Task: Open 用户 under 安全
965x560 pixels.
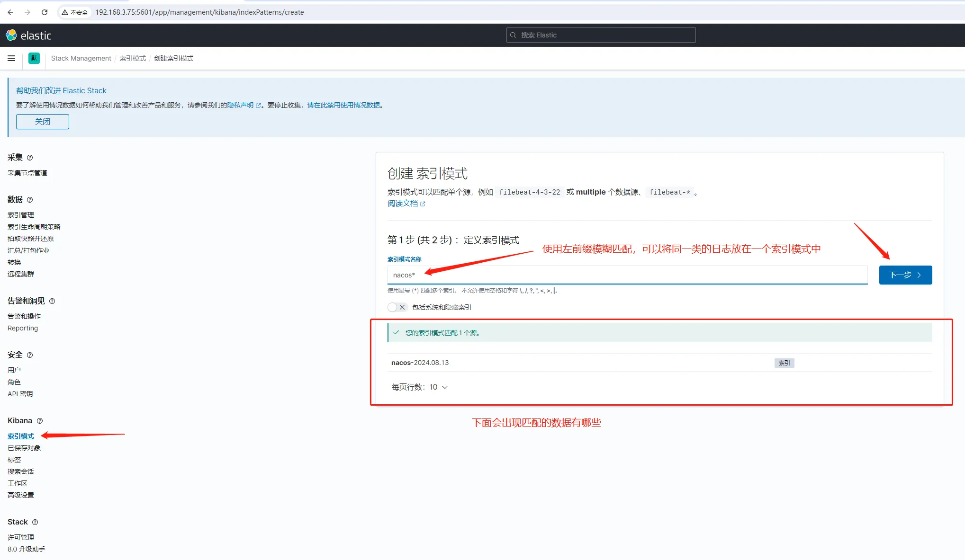Action: [14, 370]
